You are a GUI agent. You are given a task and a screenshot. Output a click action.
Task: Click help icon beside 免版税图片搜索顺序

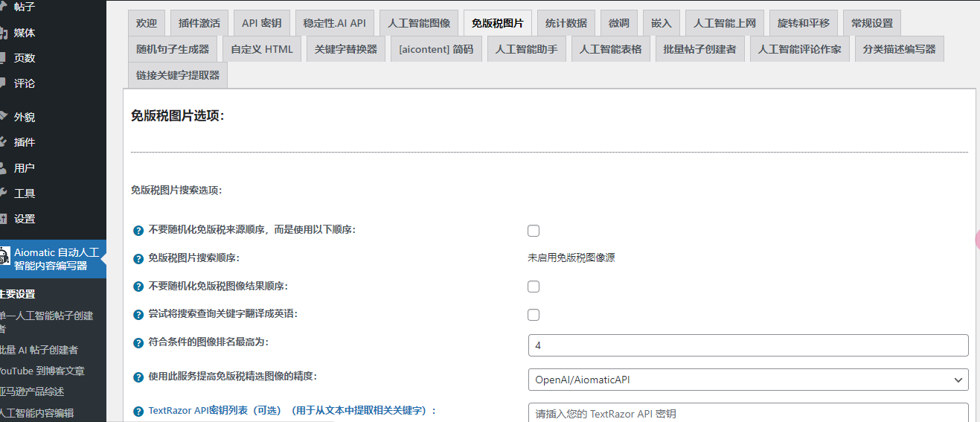point(138,259)
